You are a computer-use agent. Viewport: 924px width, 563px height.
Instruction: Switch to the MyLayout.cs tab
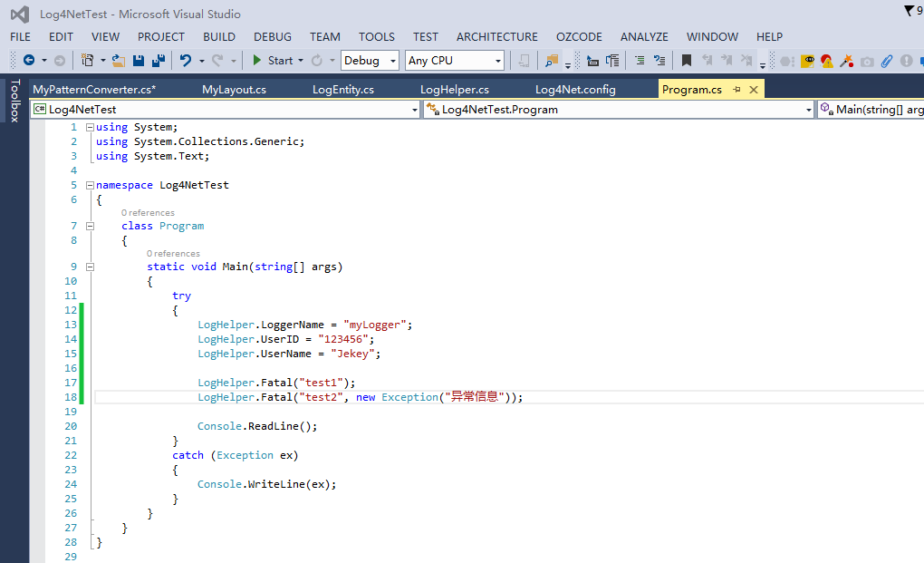click(234, 90)
